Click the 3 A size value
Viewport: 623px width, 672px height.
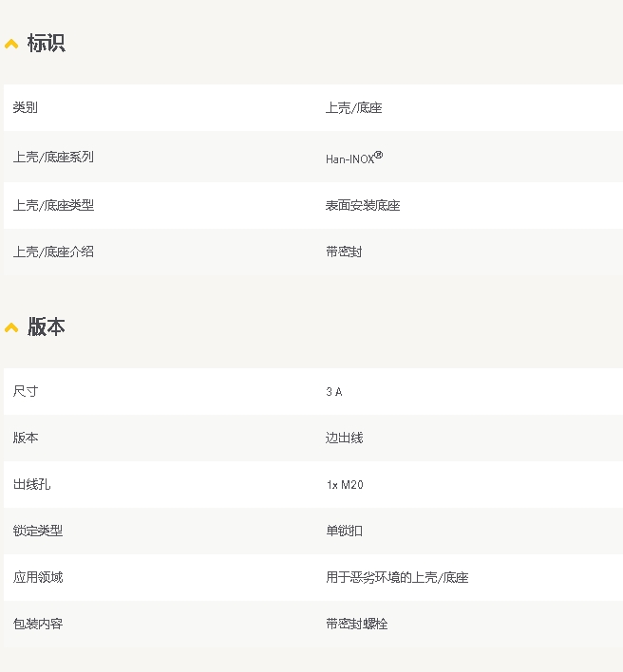333,391
